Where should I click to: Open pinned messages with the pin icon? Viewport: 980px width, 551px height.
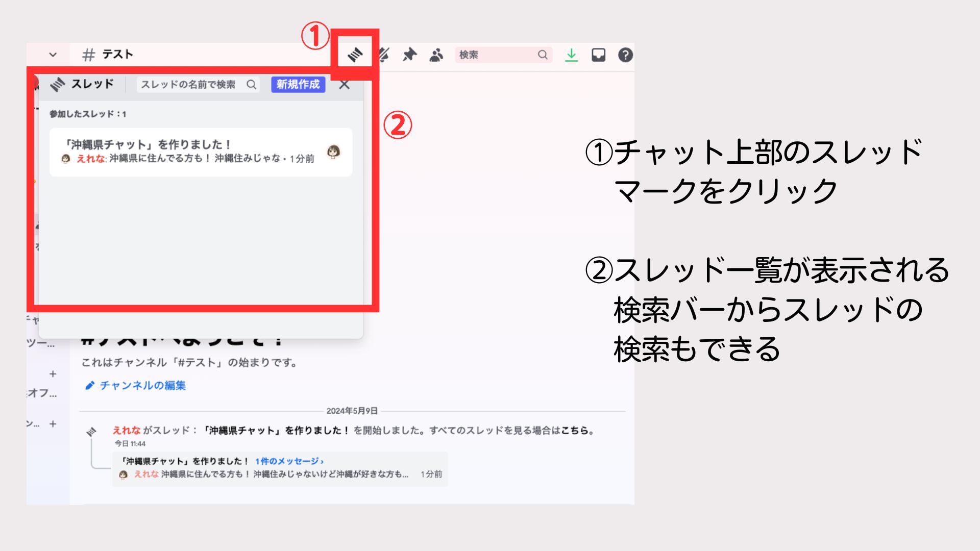pyautogui.click(x=409, y=55)
